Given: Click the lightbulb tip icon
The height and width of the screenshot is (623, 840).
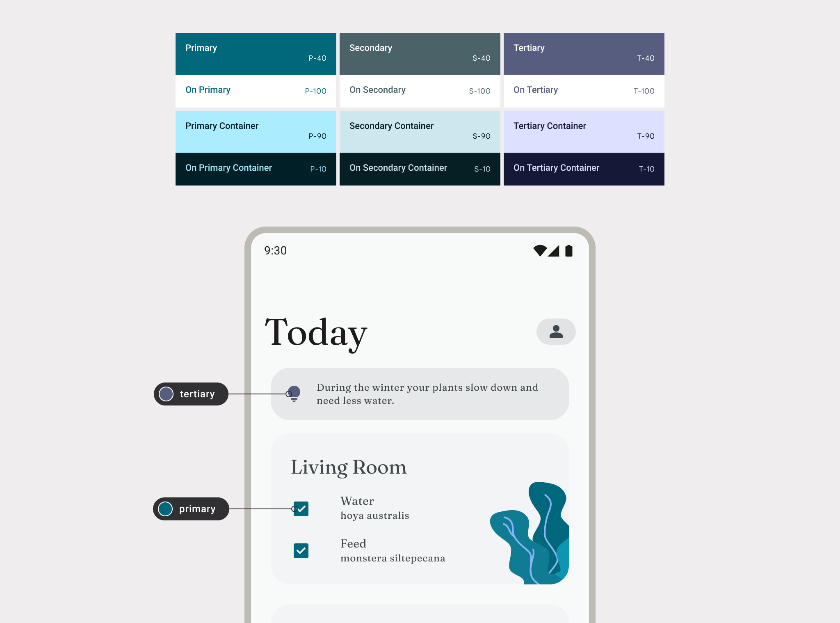Looking at the screenshot, I should pos(294,393).
